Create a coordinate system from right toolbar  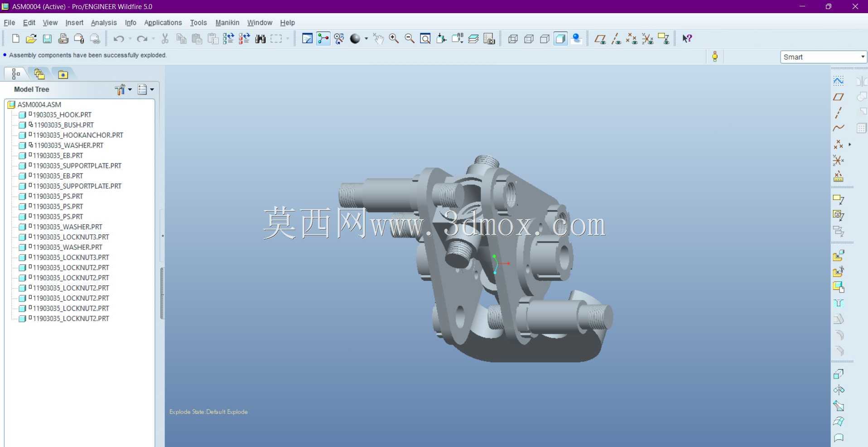coord(839,160)
